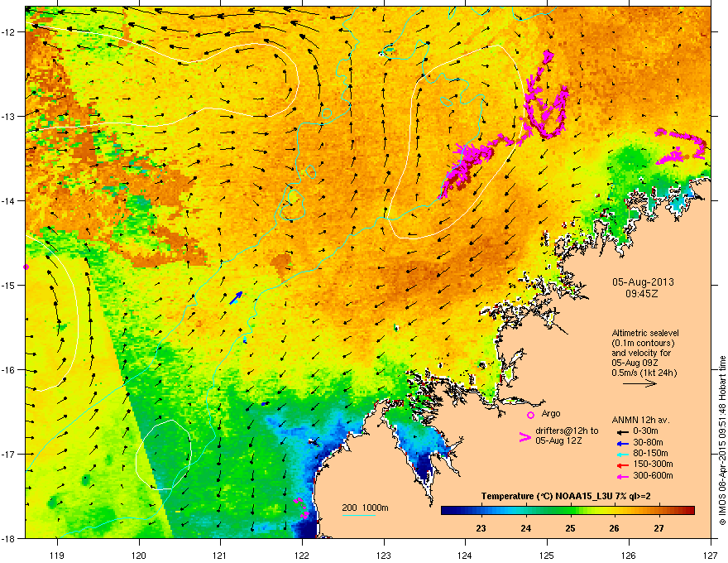The width and height of the screenshot is (728, 563).
Task: Click the latitude axis label '-14'
Action: (8, 200)
